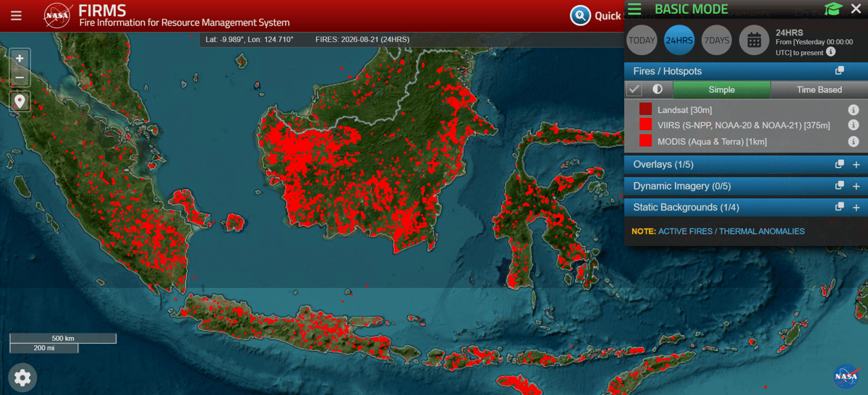868x395 pixels.
Task: Toggle all fire layers checkbox
Action: tap(634, 90)
